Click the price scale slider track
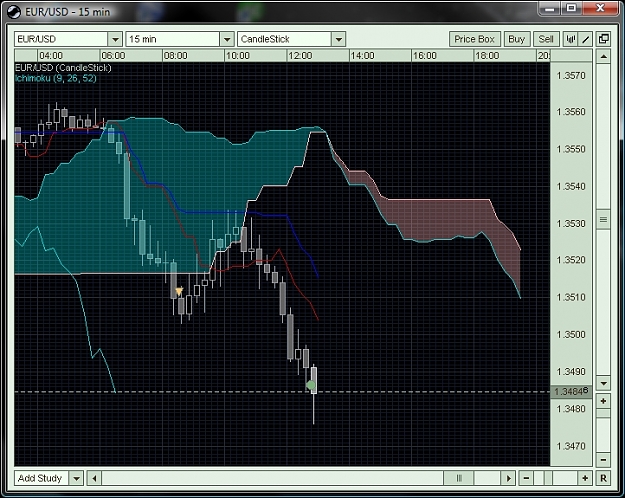Viewport: 625px width, 498px height. [603, 430]
